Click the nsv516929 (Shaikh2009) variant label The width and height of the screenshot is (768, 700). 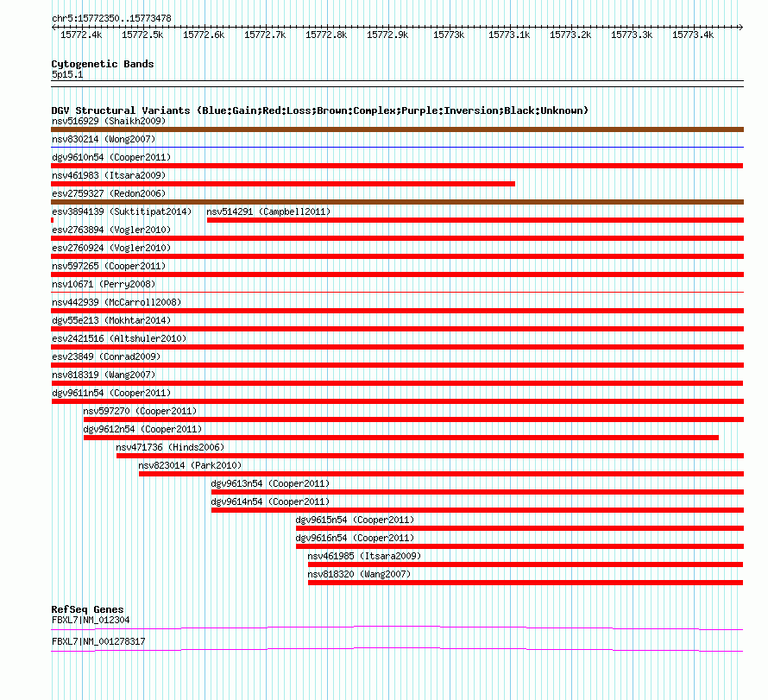[x=109, y=121]
